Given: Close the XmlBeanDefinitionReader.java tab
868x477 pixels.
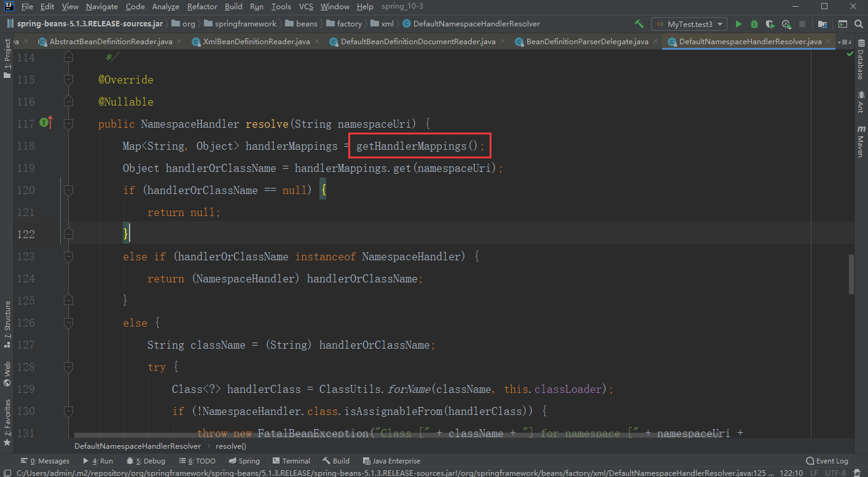Looking at the screenshot, I should click(316, 42).
